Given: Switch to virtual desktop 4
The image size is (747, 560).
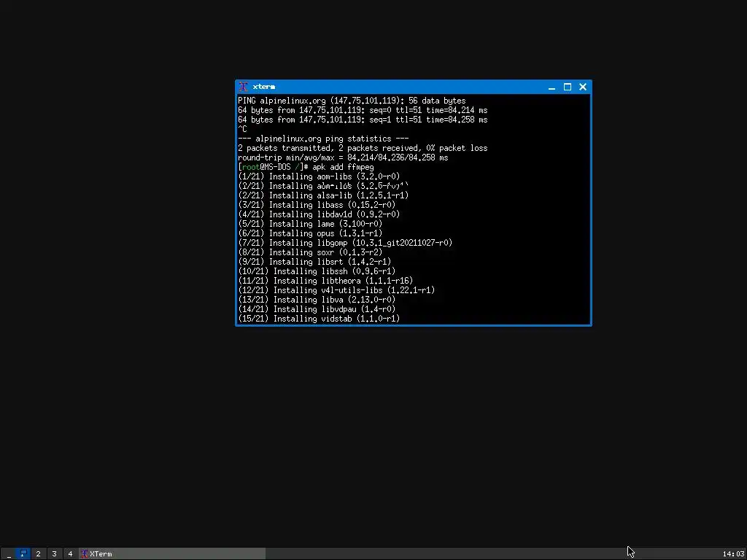Looking at the screenshot, I should tap(70, 554).
